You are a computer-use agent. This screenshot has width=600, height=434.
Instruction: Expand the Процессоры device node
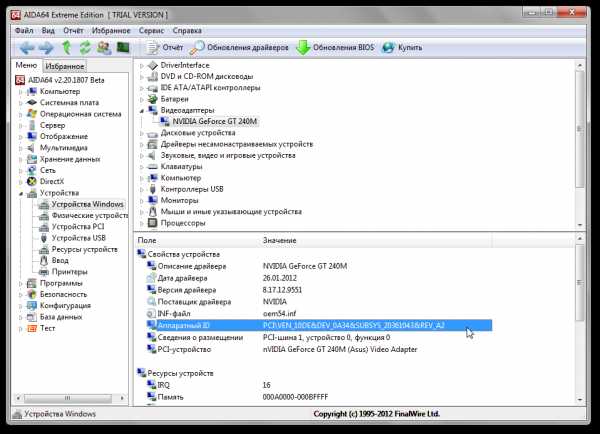click(x=142, y=223)
